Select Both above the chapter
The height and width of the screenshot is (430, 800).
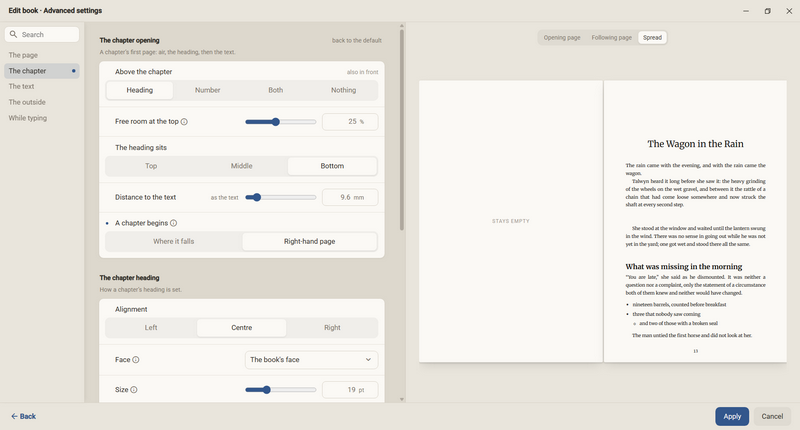(x=276, y=90)
